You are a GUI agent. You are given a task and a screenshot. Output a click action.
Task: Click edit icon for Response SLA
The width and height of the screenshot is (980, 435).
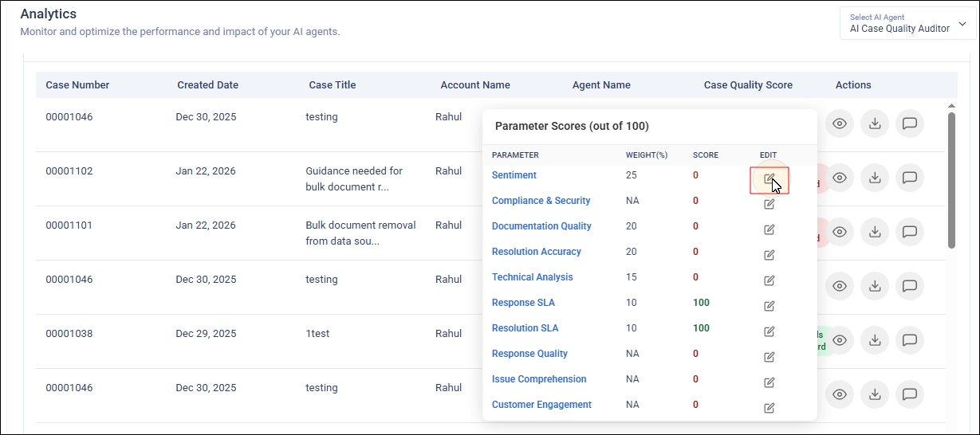(769, 306)
